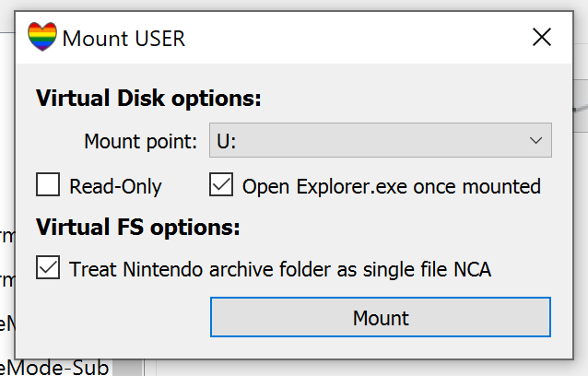
Task: Select the background entry ending in rm
Action: 7,278
